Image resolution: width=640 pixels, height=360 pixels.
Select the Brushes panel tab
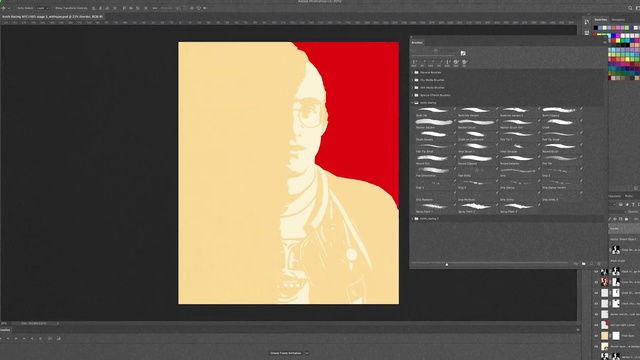417,42
